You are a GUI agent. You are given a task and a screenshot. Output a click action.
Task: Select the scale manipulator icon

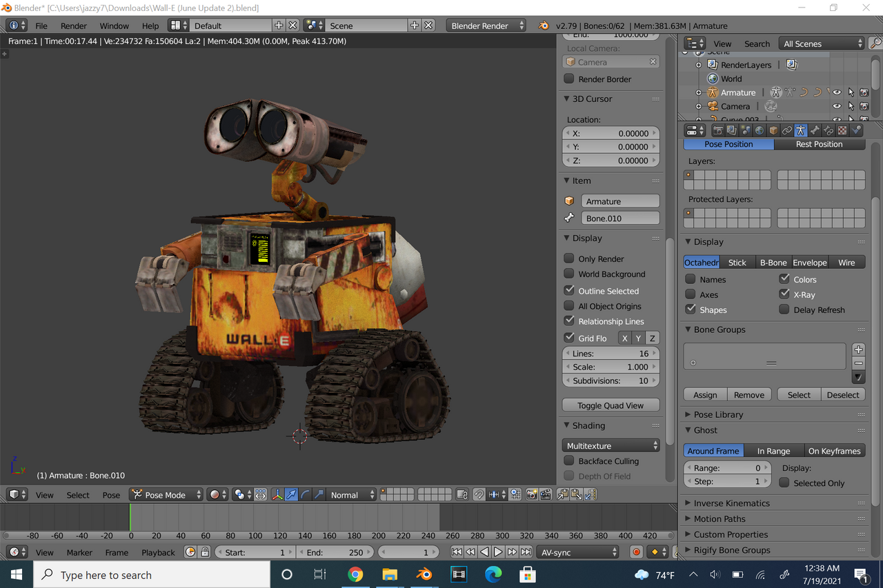[x=318, y=494]
